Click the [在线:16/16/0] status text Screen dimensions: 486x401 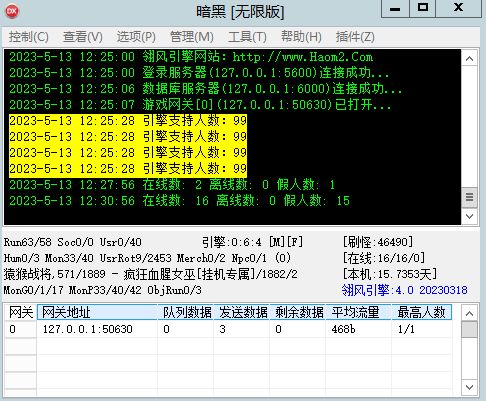384,258
